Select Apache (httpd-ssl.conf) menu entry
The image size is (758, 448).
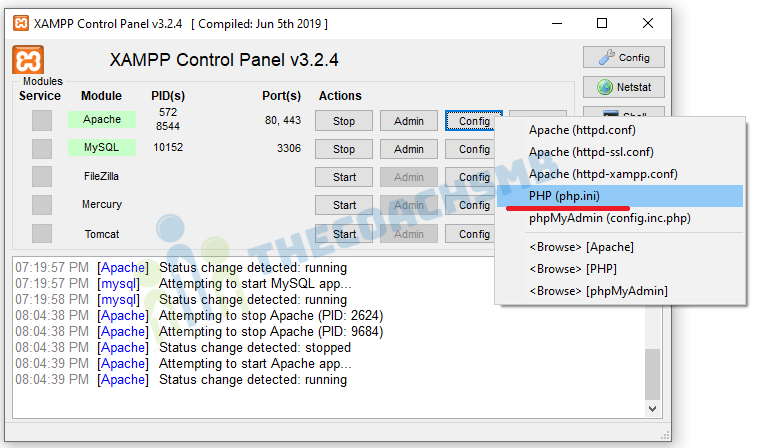pos(620,152)
